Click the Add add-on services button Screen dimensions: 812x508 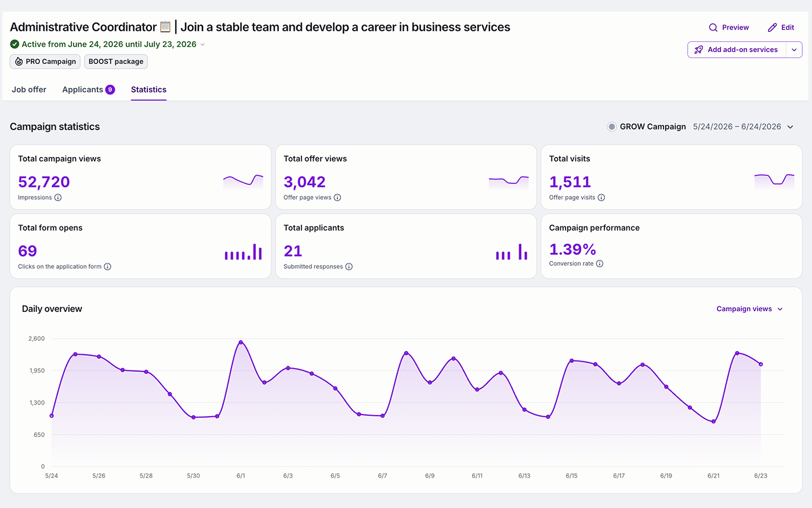pos(737,50)
